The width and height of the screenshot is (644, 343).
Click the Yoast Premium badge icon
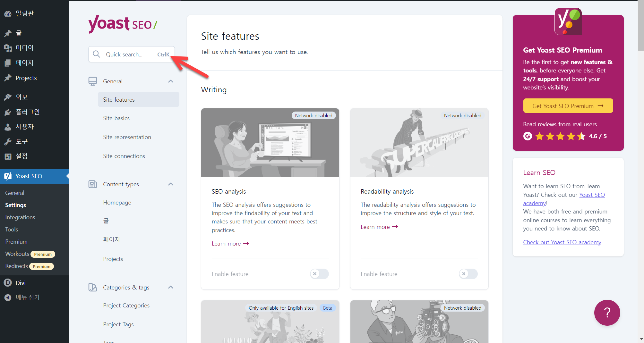pyautogui.click(x=568, y=22)
